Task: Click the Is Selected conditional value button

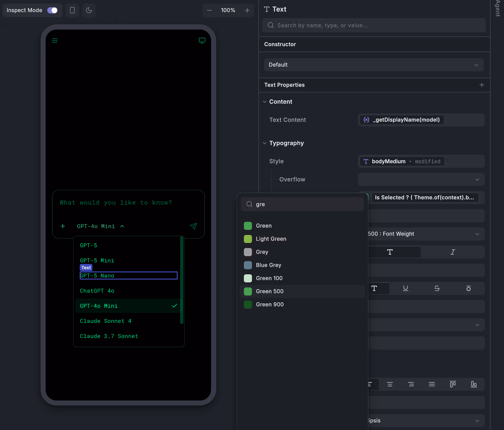Action: [425, 198]
